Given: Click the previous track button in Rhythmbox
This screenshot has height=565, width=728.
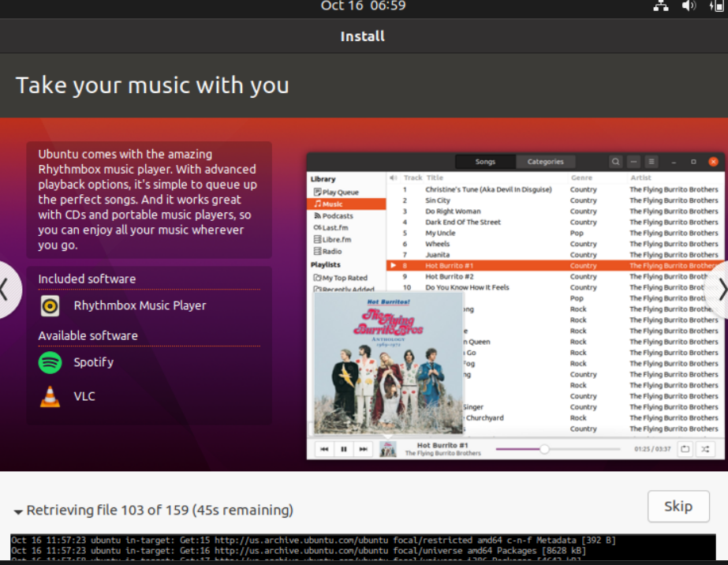Looking at the screenshot, I should pos(324,449).
